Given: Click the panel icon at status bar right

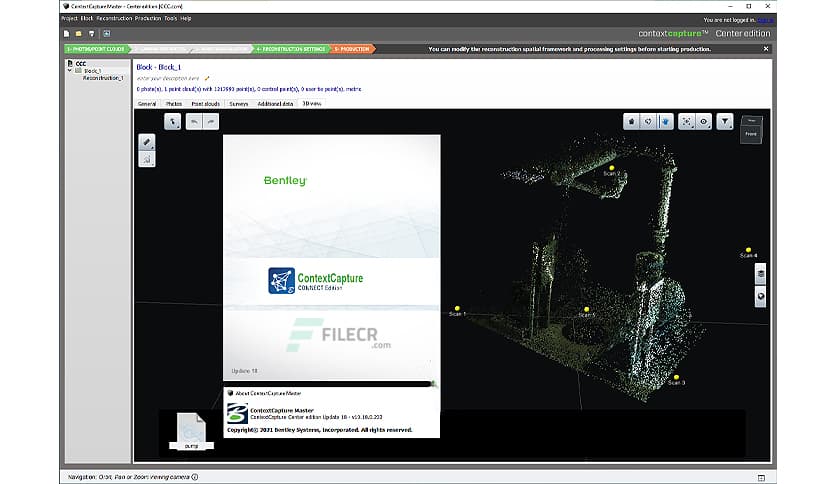Looking at the screenshot, I should click(761, 478).
